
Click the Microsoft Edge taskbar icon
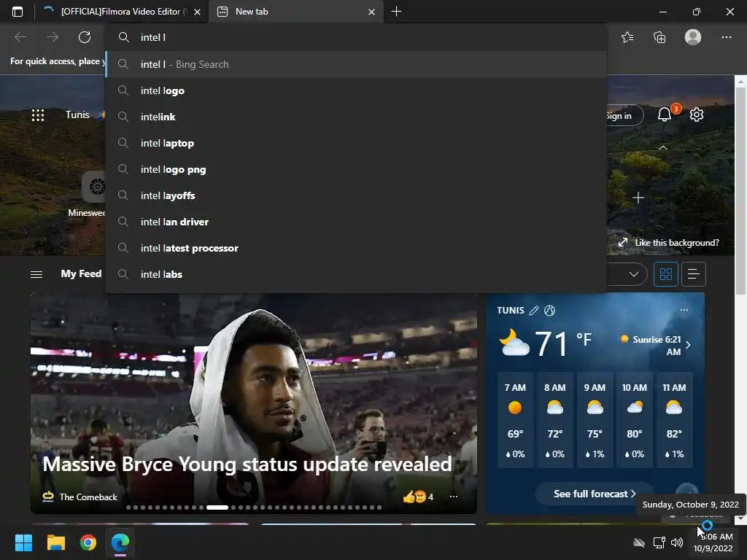(120, 542)
